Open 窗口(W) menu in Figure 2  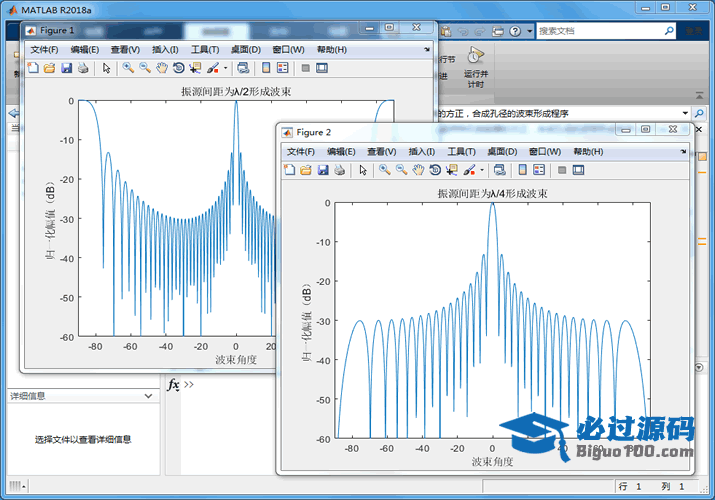545,152
